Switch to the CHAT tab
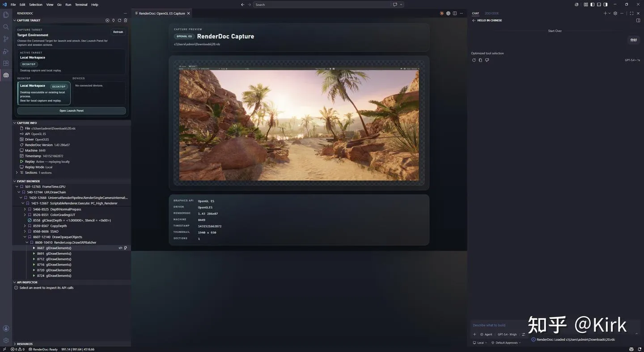Screen dimensions: 644x352 [x=475, y=13]
